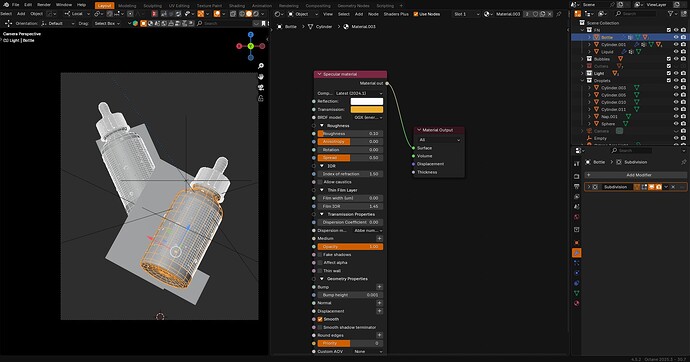Viewport: 690px width, 362px height.
Task: Enable the Thin wall checkbox
Action: click(320, 271)
